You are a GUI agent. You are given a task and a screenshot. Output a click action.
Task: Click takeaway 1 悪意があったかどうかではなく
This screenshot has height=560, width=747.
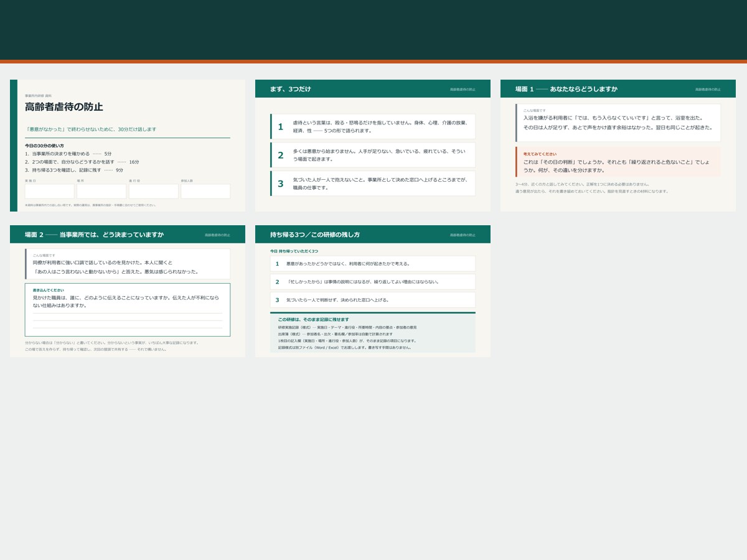point(373,264)
